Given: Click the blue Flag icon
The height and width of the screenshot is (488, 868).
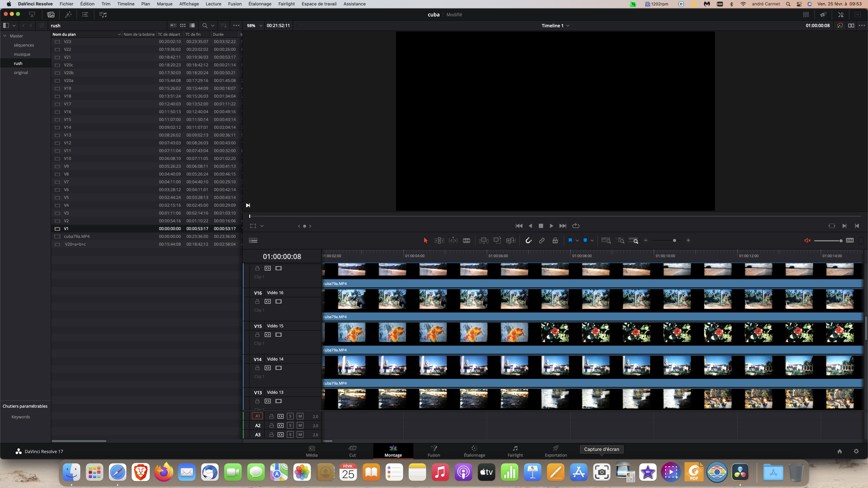Looking at the screenshot, I should click(x=570, y=240).
